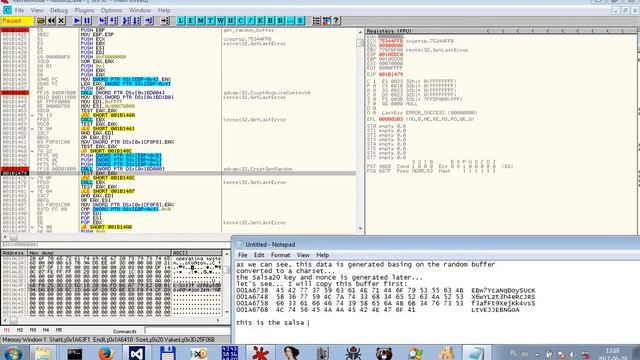Click the Open file toolbar icon
Screen dimensions: 640x360
pyautogui.click(x=41, y=20)
